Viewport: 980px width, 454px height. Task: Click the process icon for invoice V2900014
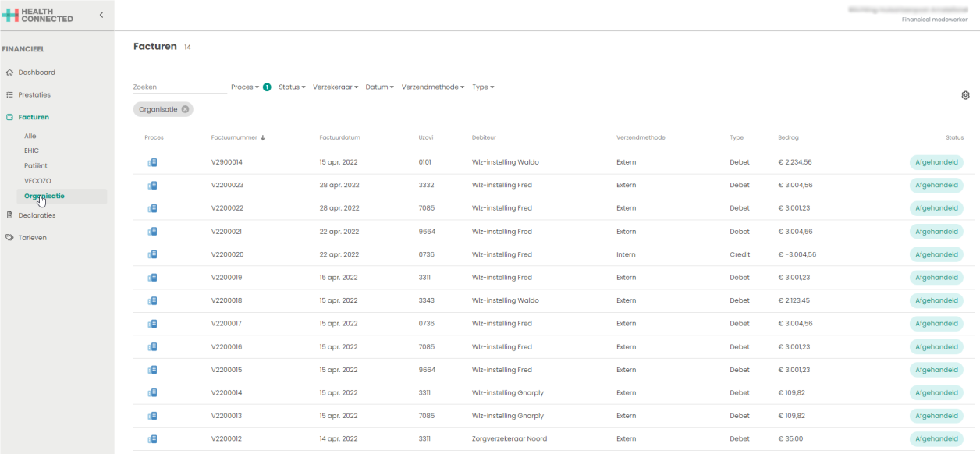pyautogui.click(x=152, y=162)
